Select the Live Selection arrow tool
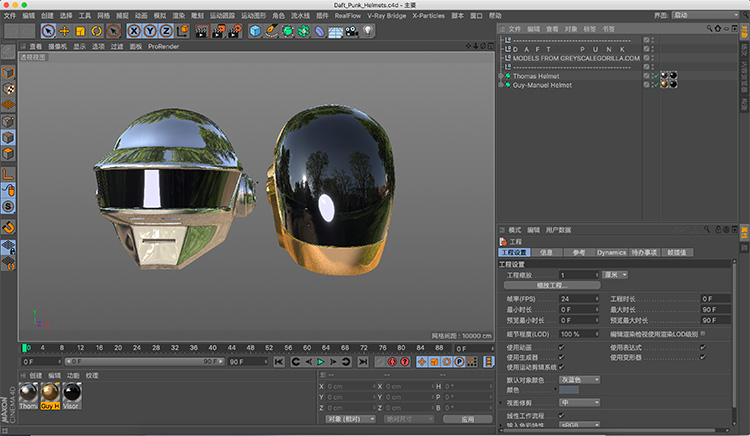Viewport: 750px width, 436px height. coord(48,31)
